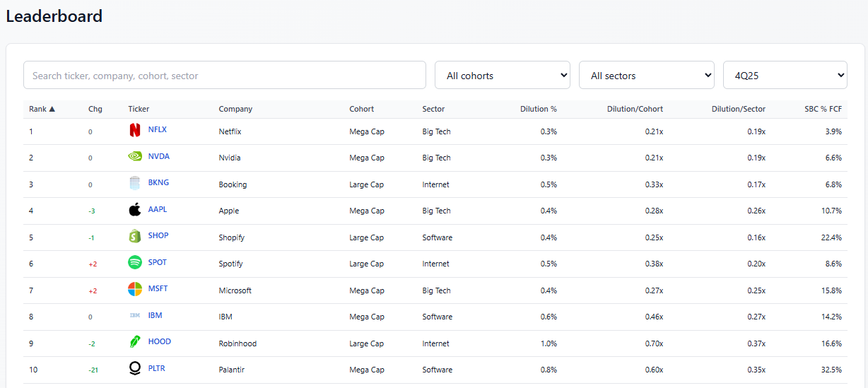Sort by the Dilution/Sector column header
868x388 pixels.
coord(739,109)
